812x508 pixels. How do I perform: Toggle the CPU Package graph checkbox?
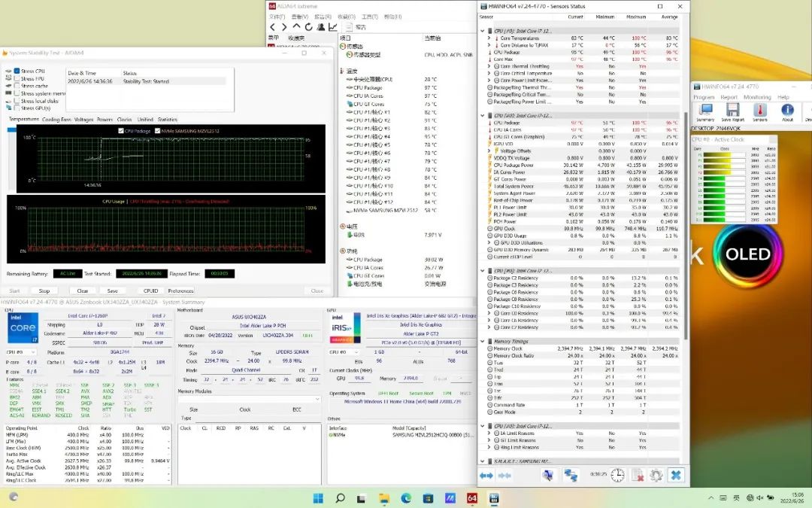[x=121, y=130]
